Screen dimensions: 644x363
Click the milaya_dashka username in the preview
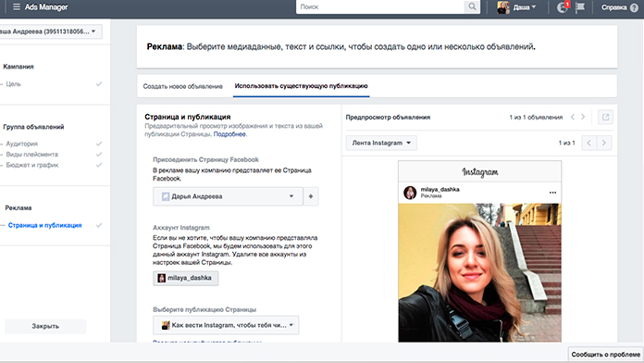(x=440, y=190)
